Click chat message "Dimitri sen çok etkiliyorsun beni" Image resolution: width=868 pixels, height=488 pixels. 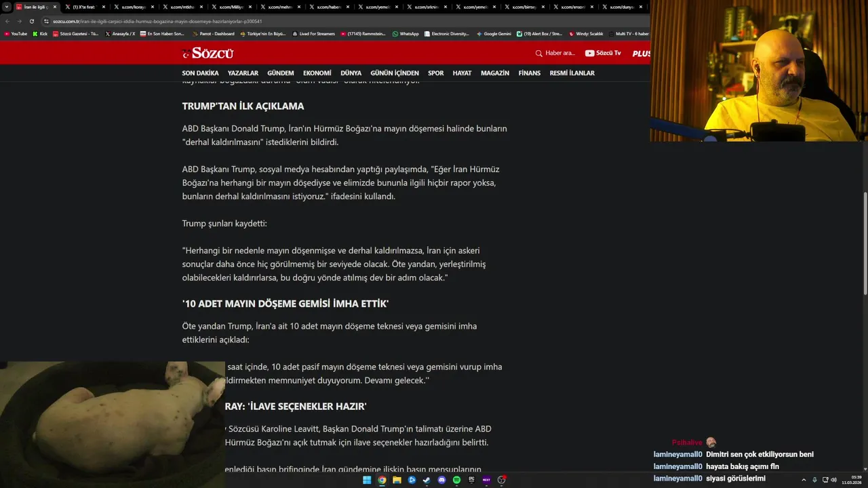[x=759, y=454]
